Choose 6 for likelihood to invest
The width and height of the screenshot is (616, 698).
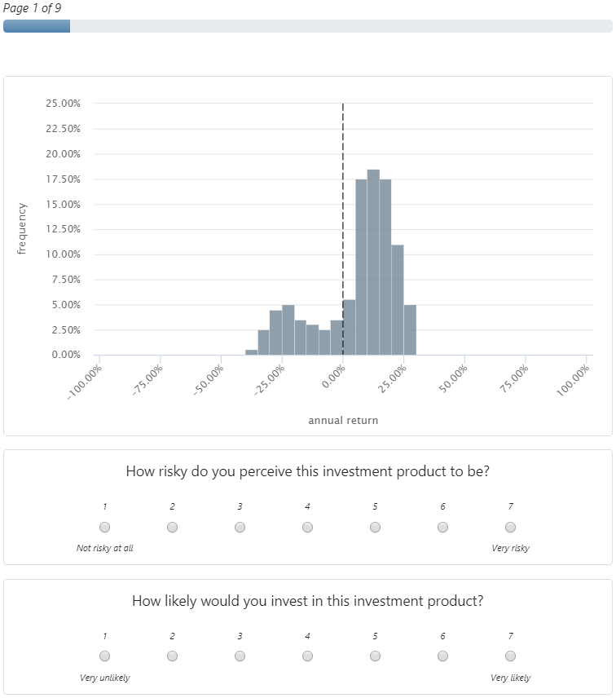click(x=442, y=656)
